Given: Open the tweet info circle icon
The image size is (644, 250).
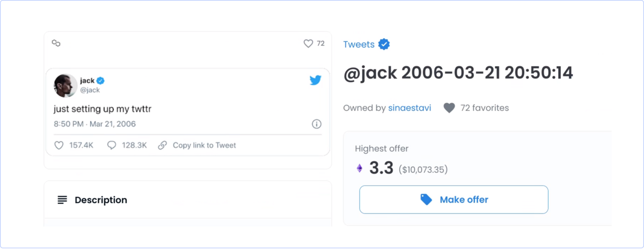Looking at the screenshot, I should click(317, 124).
